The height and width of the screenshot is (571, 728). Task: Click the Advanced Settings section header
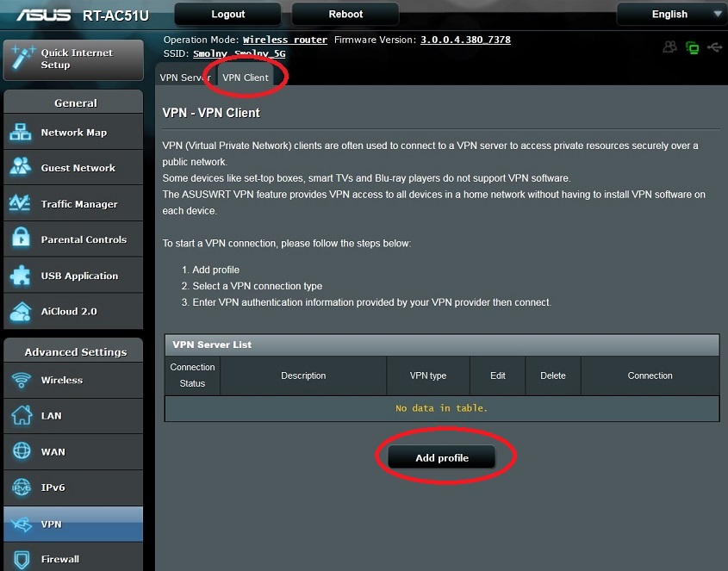click(76, 352)
